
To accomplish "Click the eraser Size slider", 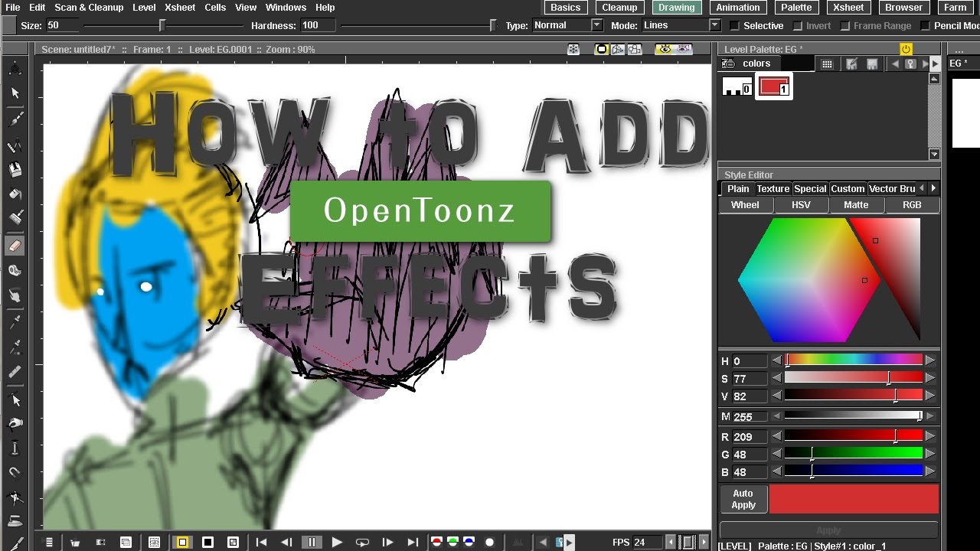I will 162,25.
